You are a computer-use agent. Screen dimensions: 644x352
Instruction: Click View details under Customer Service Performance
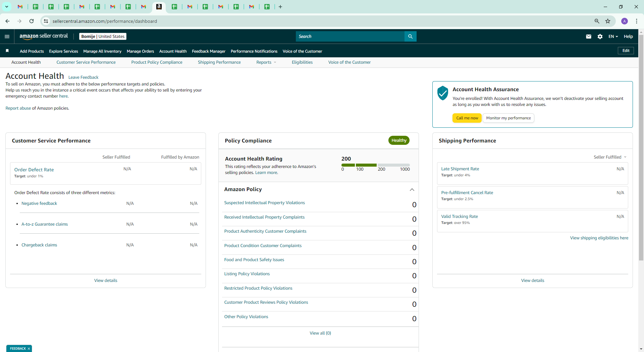(106, 281)
